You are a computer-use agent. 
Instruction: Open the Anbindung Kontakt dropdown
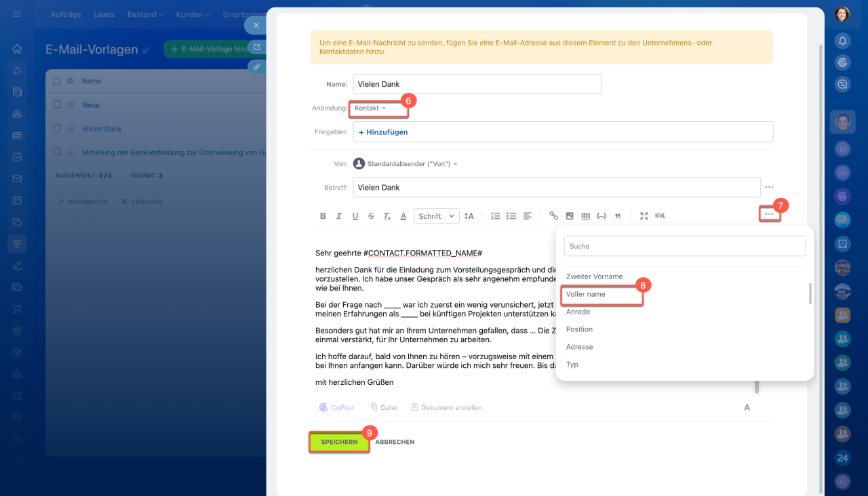coord(370,108)
